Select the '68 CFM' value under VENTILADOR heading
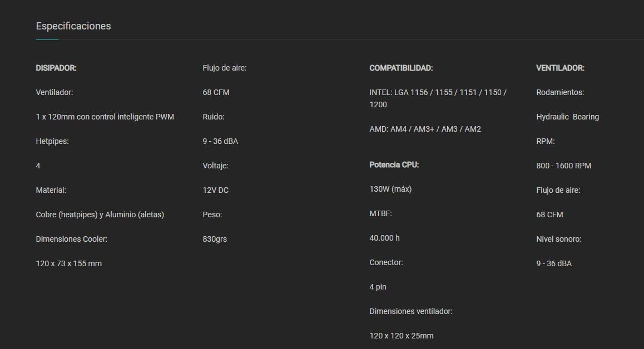The height and width of the screenshot is (349, 644). point(549,215)
